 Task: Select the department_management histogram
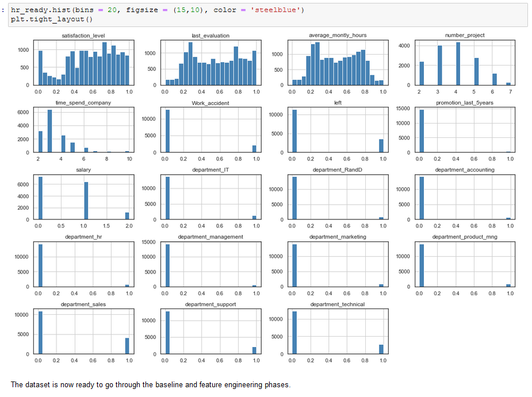coord(210,264)
